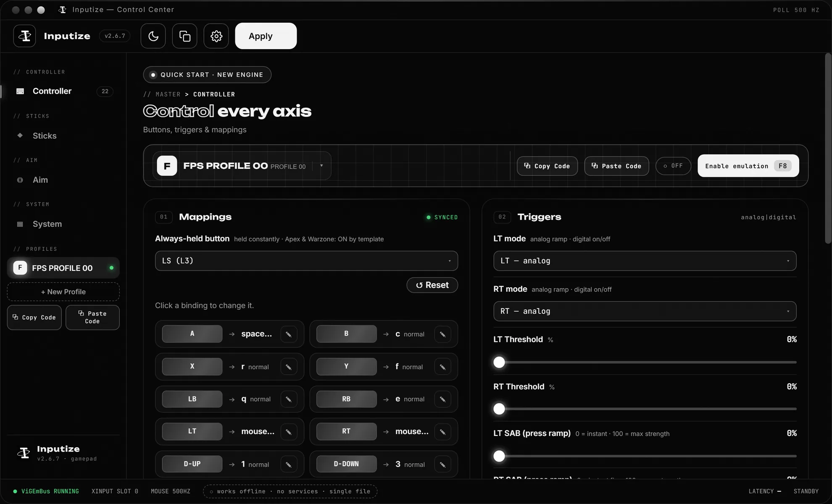Click the Quick Start New Engine pill
832x504 pixels.
[x=207, y=75]
